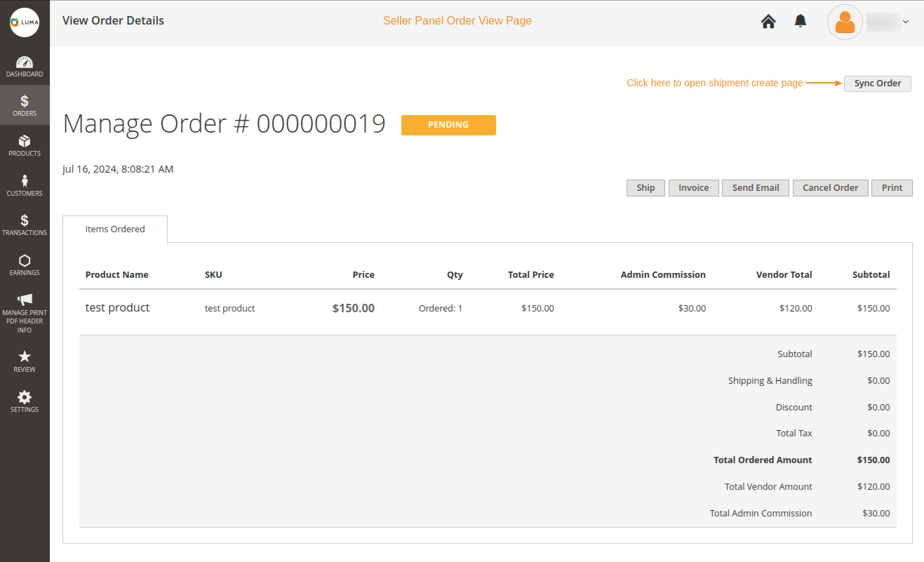Click the Luma logo
This screenshot has width=924, height=562.
[x=25, y=22]
